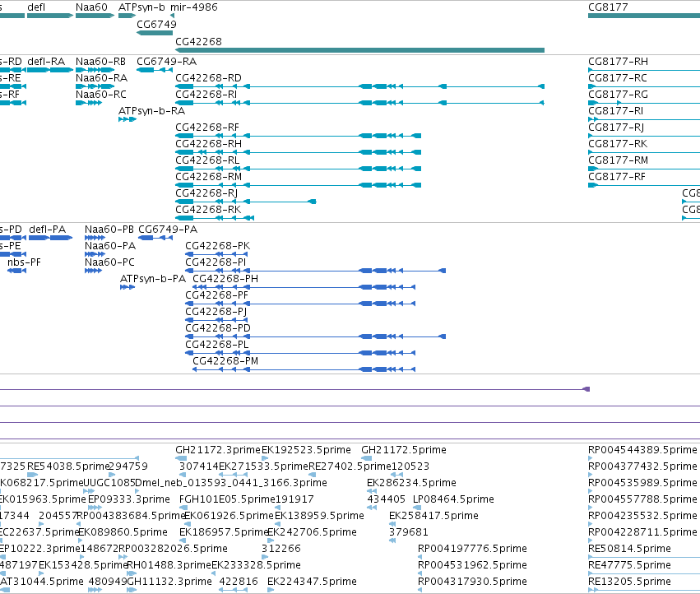This screenshot has width=700, height=594.
Task: Open EST RP004544389.5prime
Action: point(591,458)
